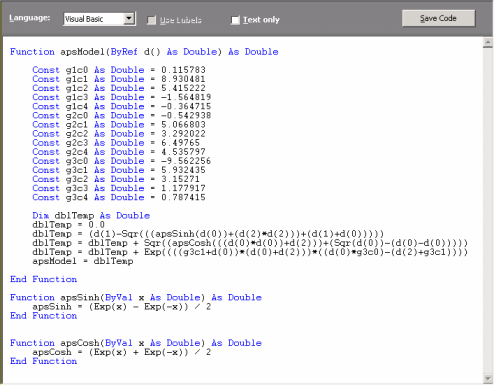Click the g1c3 constant value -1.564819
This screenshot has width=494, height=385.
pyautogui.click(x=186, y=97)
